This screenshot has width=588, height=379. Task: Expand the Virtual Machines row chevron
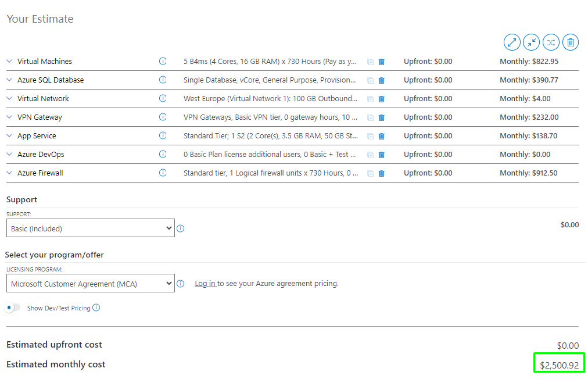click(9, 61)
